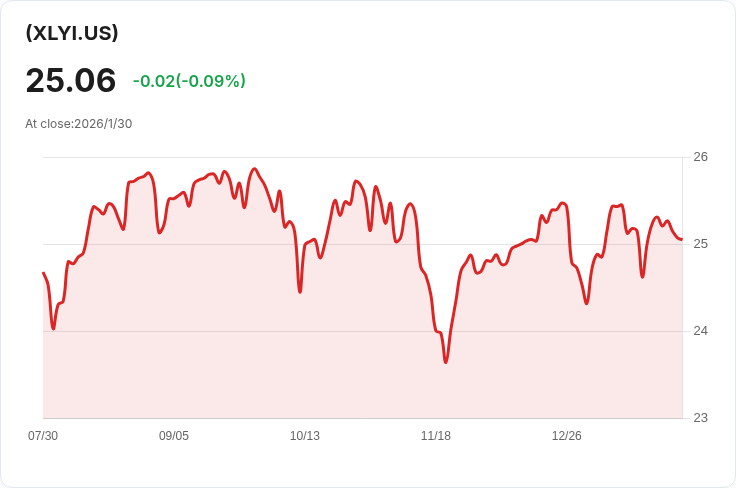Click the 24 label on price axis

700,331
